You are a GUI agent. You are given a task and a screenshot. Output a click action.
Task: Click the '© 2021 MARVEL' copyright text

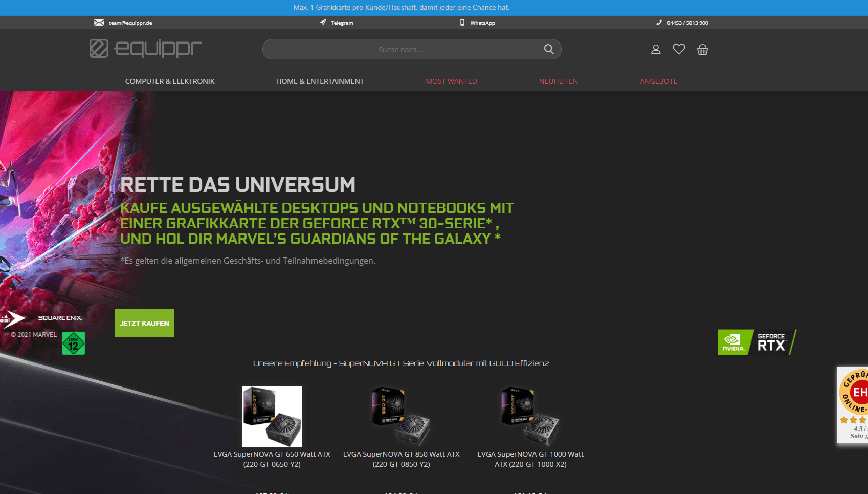[x=34, y=335]
